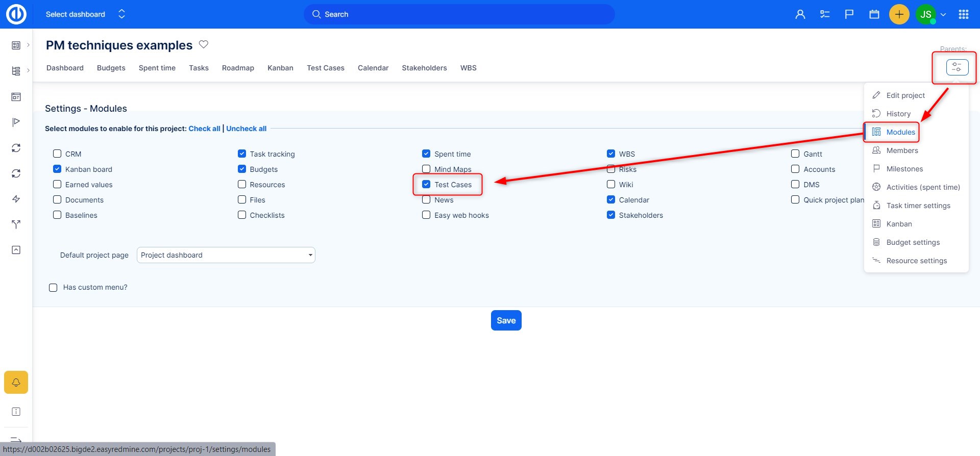Enable the Gantt module checkbox
980x456 pixels.
(795, 154)
